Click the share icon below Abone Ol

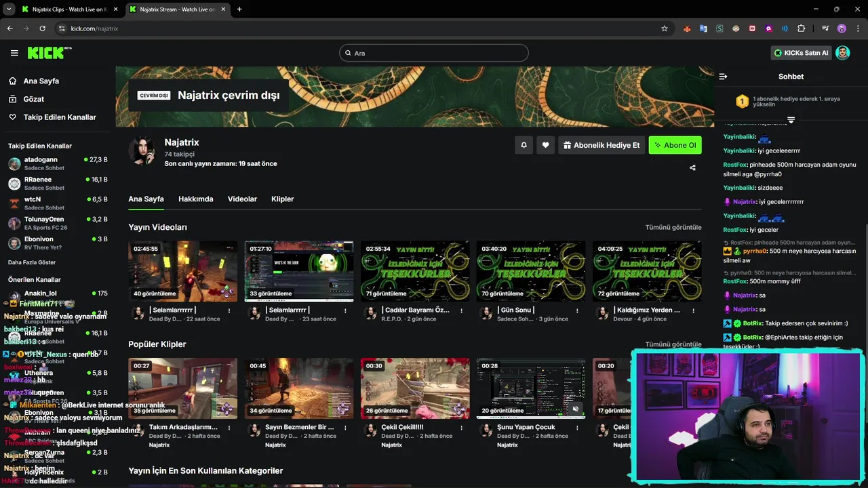point(692,167)
